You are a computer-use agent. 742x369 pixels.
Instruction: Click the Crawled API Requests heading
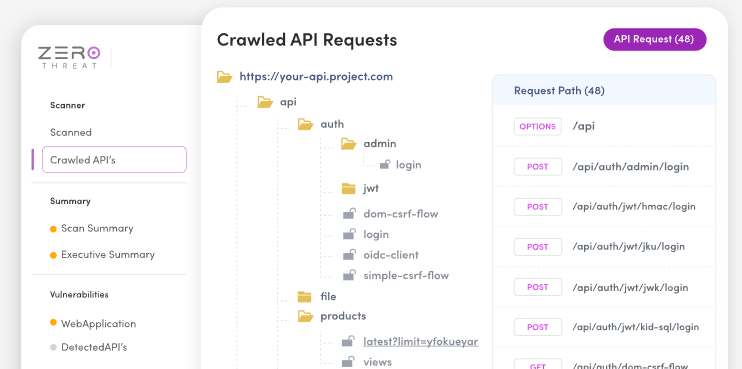pos(307,40)
